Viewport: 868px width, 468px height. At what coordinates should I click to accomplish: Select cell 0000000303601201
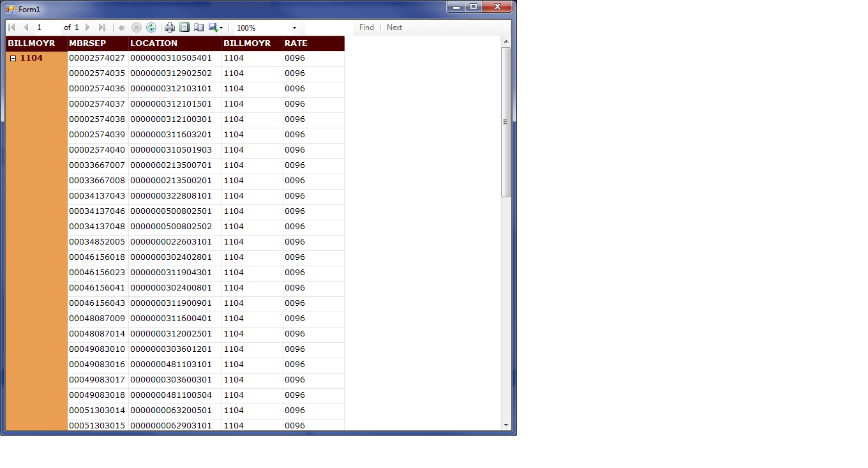tap(175, 349)
